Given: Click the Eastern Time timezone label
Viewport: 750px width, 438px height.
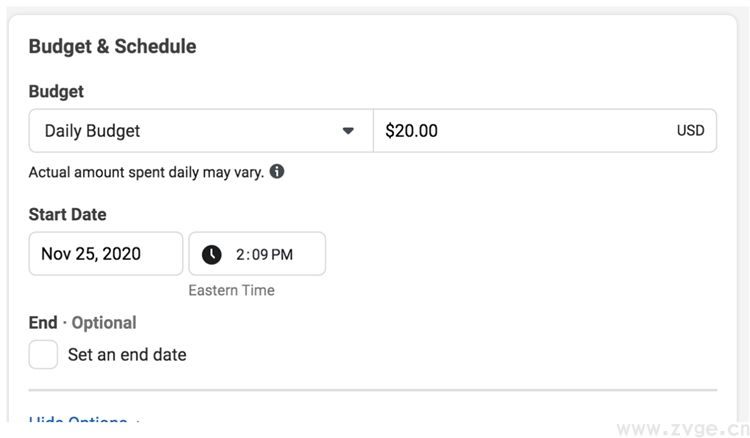Looking at the screenshot, I should click(231, 290).
